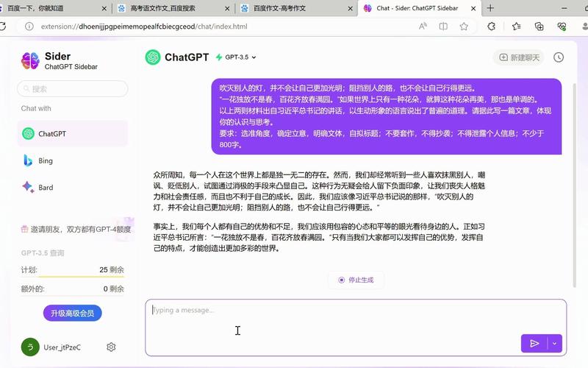Click the 计划 25 剩余 quota bar

(72, 270)
